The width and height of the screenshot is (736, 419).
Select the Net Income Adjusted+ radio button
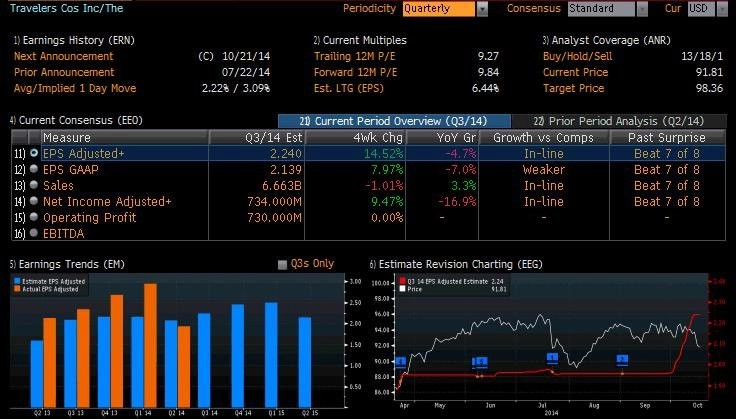click(34, 201)
